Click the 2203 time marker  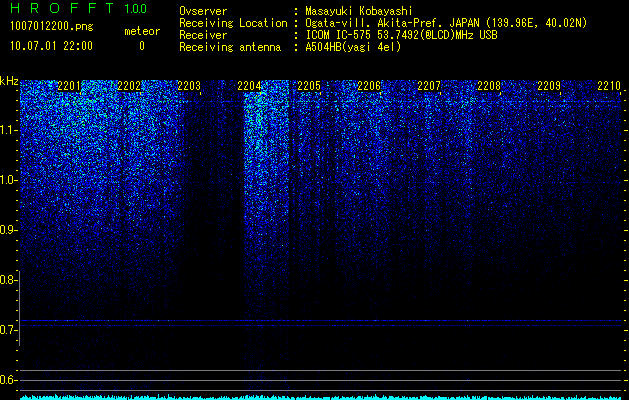click(189, 86)
